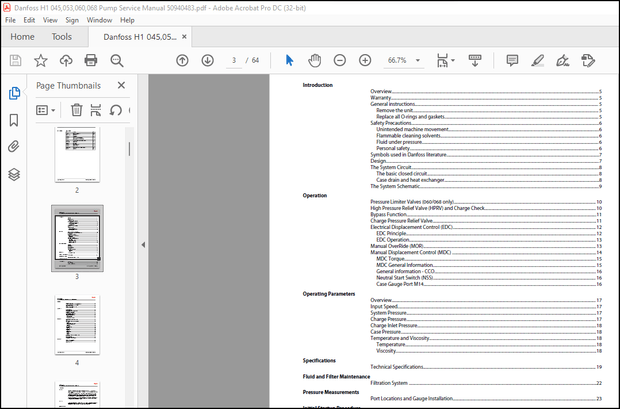Click the 'Introduction' section heading
Viewport: 620px width, 409px height.
click(x=318, y=85)
